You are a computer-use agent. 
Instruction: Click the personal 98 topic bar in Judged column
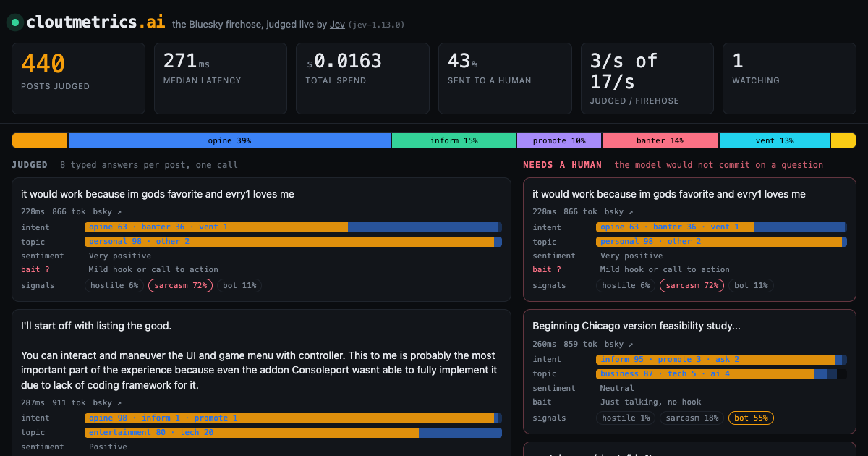(x=293, y=242)
